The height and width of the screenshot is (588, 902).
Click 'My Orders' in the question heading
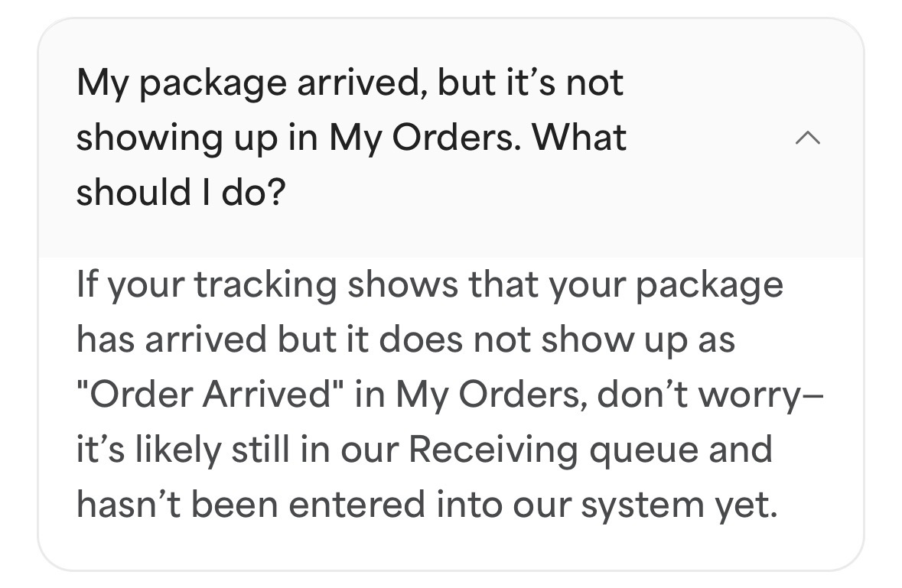coord(423,138)
